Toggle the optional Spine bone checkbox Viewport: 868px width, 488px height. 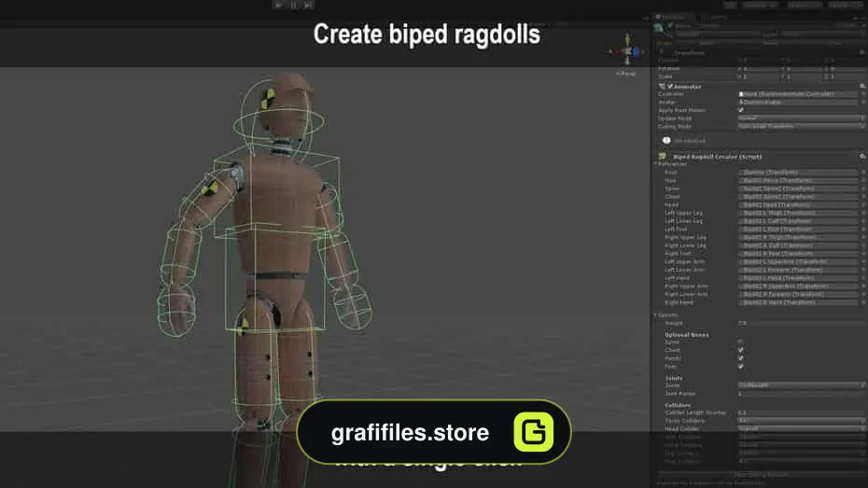point(741,342)
